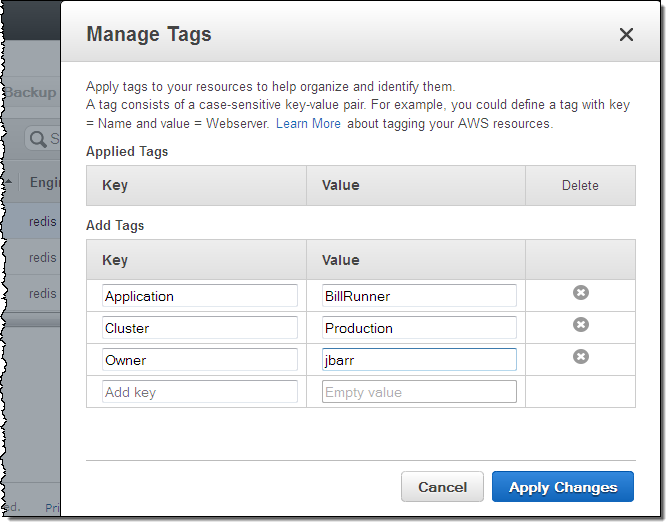Switch to the Backup tab behind the dialog

pos(30,93)
